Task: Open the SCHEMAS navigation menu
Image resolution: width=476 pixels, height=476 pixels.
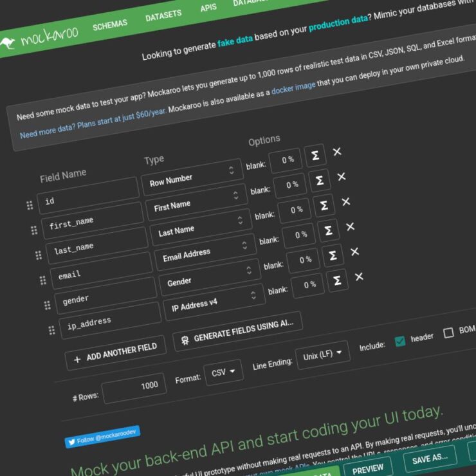Action: (x=111, y=26)
